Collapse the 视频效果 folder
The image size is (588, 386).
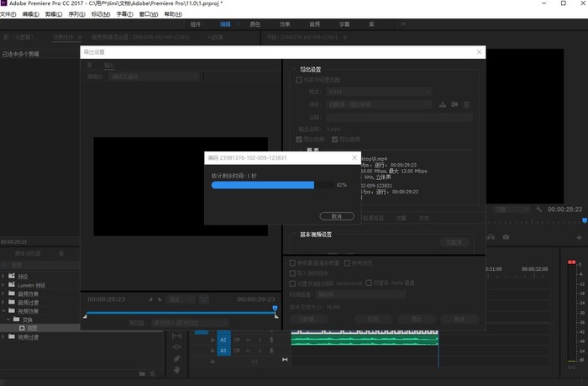[x=3, y=310]
